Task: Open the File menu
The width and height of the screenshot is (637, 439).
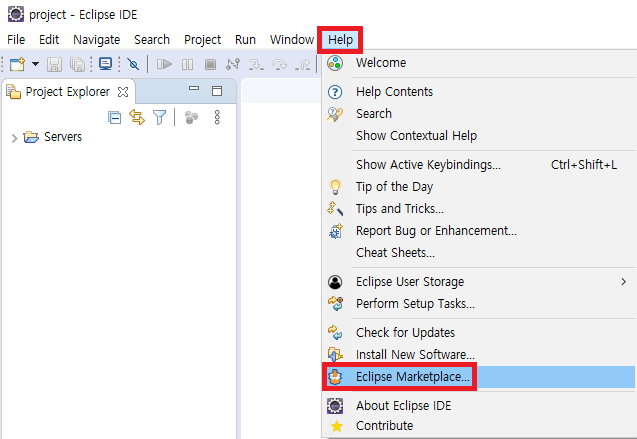Action: 16,40
